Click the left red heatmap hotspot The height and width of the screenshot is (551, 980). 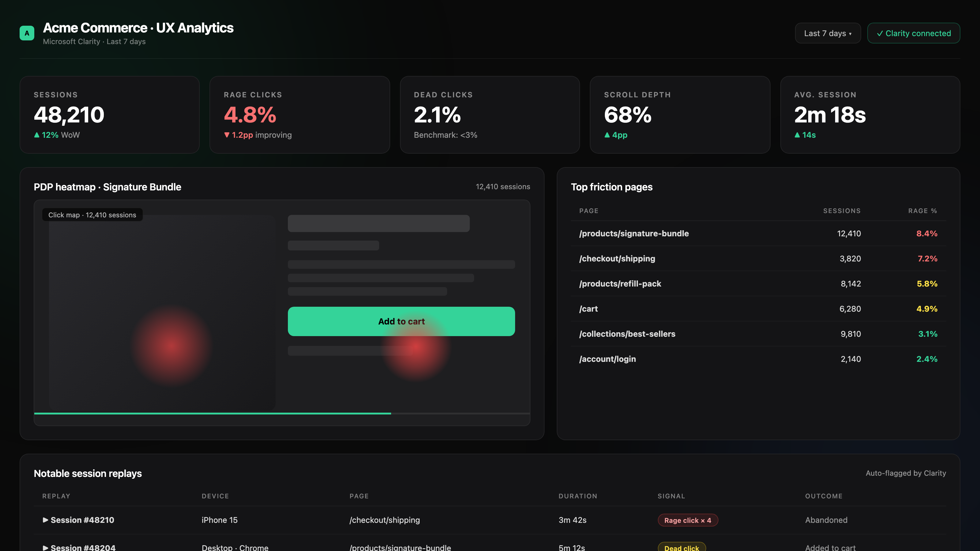(172, 345)
